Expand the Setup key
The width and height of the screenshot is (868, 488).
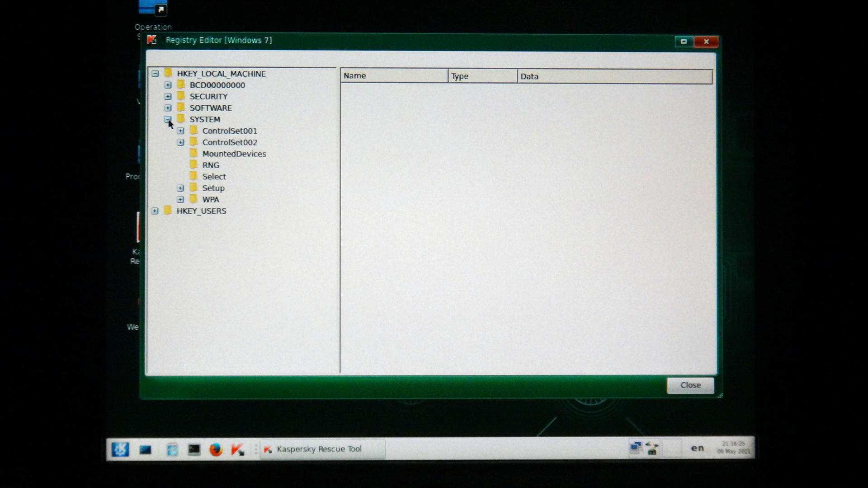(x=180, y=188)
